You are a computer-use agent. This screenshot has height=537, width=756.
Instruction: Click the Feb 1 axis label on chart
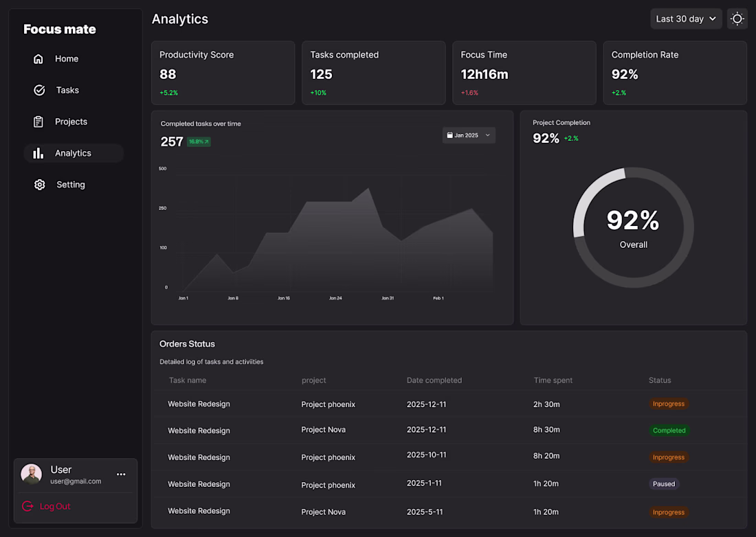point(438,298)
